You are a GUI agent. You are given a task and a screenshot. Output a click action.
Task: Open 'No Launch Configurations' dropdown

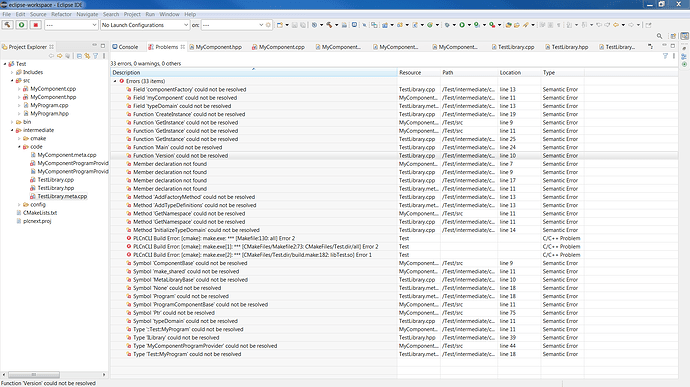[x=145, y=25]
